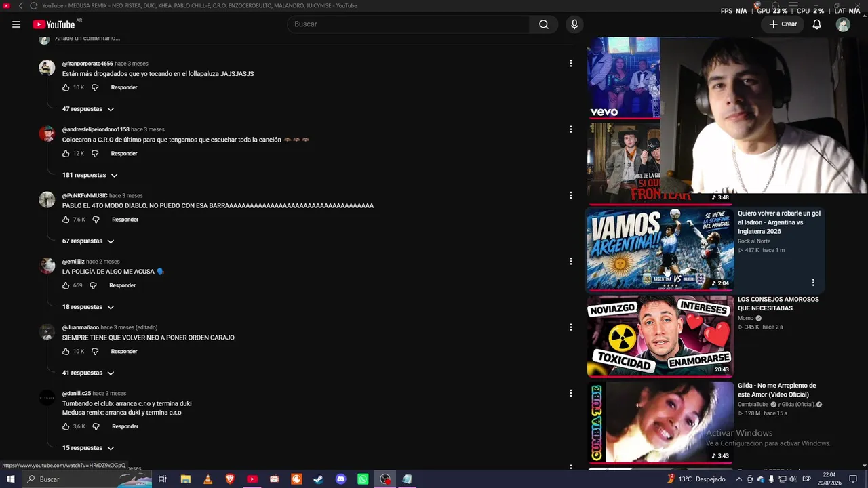This screenshot has height=488, width=868.
Task: Open options for the Argentina vs Inglaterra video
Action: (x=813, y=282)
